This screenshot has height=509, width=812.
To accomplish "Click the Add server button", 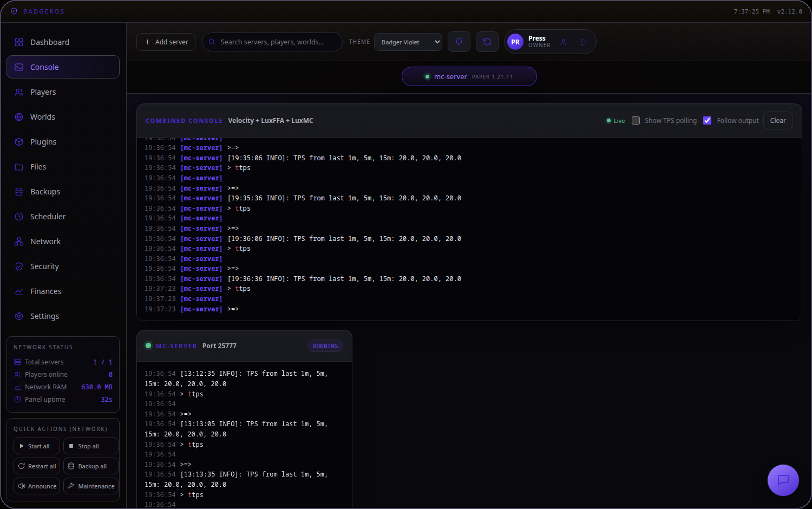I will (x=166, y=42).
